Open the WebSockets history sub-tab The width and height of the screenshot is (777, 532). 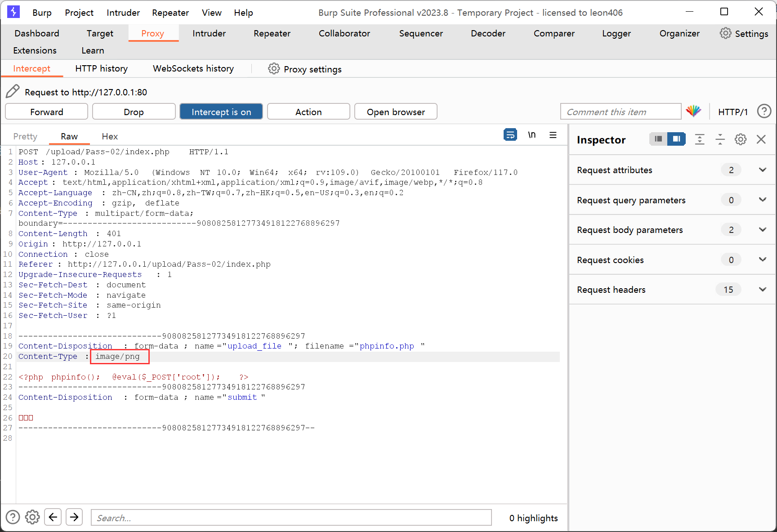(193, 68)
